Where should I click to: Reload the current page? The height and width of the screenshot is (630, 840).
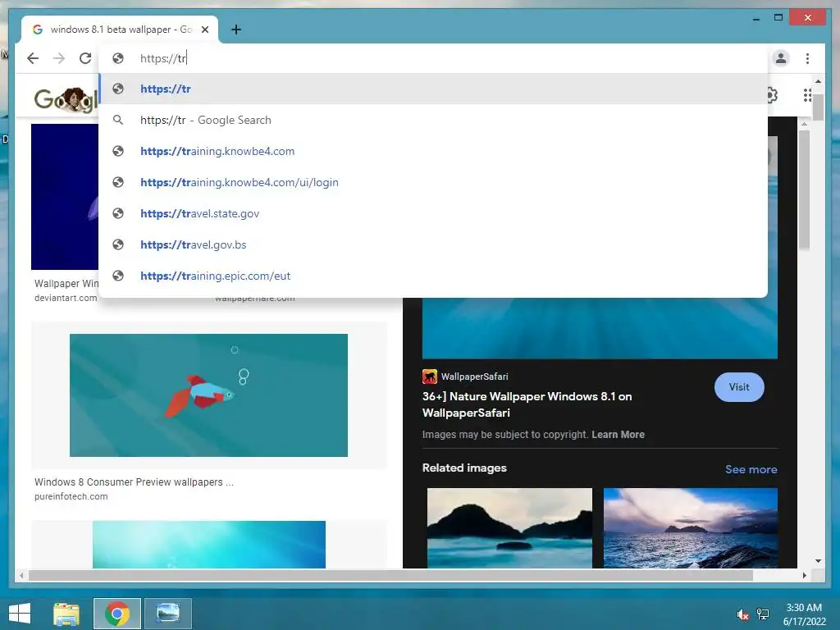point(85,58)
